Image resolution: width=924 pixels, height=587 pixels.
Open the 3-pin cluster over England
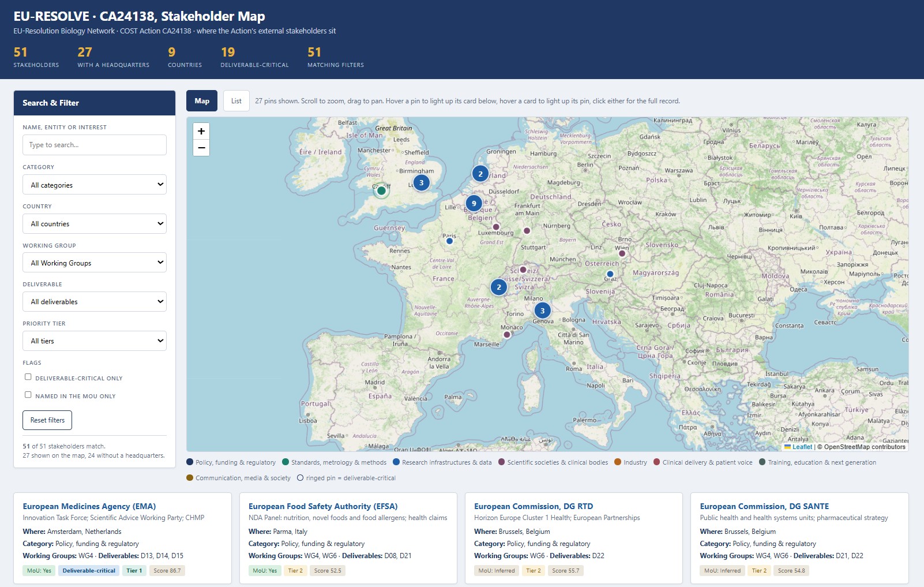pos(422,182)
